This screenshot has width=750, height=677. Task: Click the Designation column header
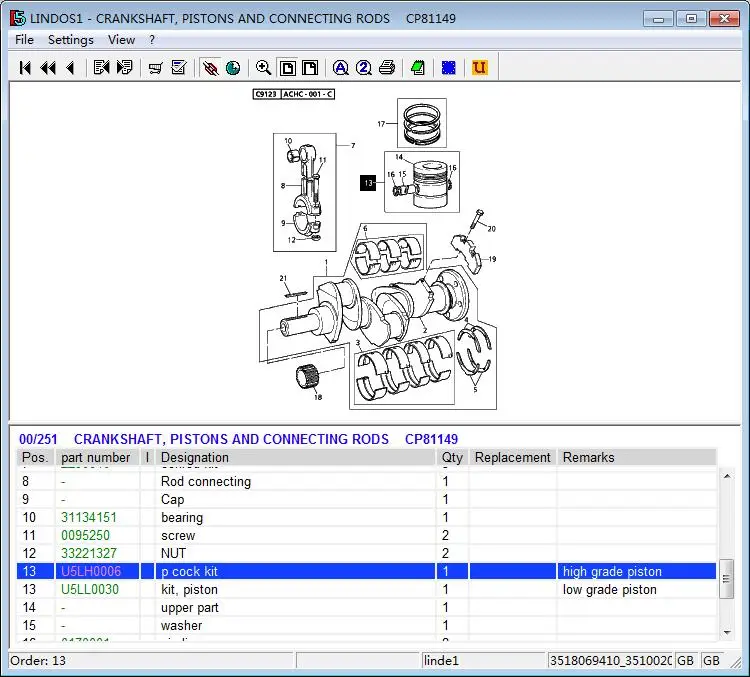point(295,457)
